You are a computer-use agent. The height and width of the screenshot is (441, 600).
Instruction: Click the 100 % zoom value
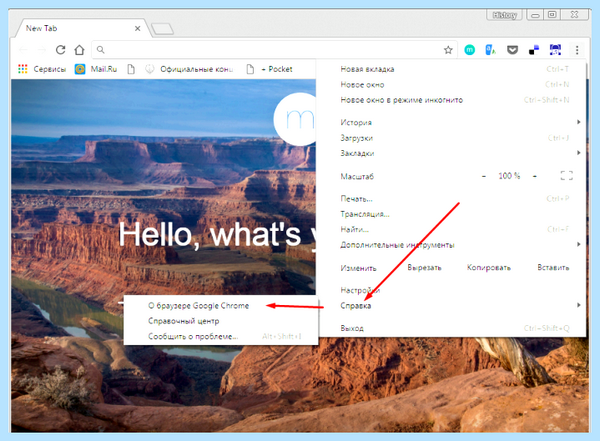pos(509,176)
